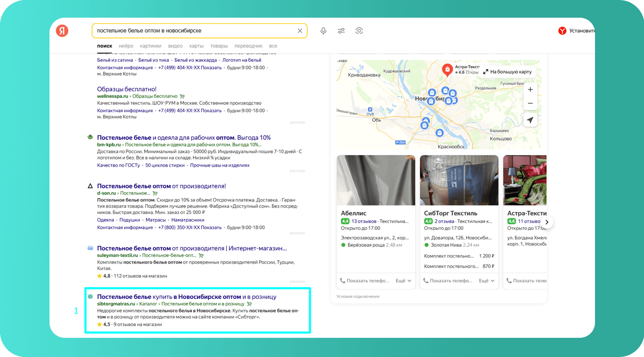
Task: Click sibtorgmatras.ru green URL
Action: [x=116, y=304]
